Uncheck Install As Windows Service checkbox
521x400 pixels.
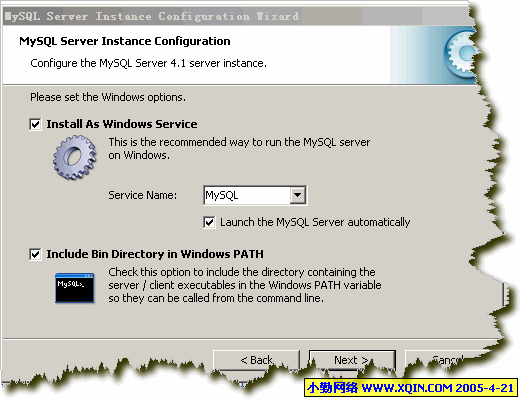[35, 124]
